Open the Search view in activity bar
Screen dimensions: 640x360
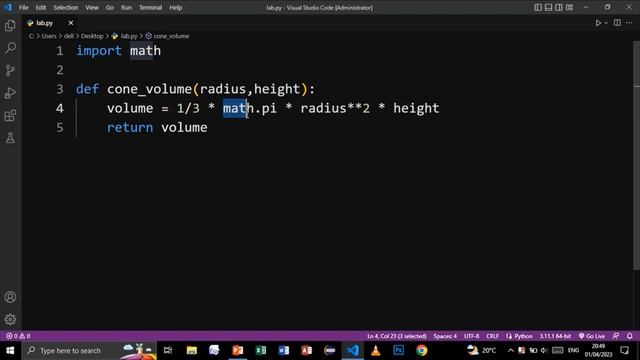10,48
